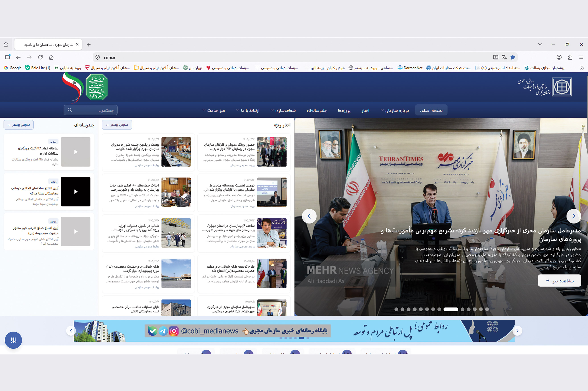Click the organization logo in the site header
This screenshot has height=391, width=588.
[545, 87]
